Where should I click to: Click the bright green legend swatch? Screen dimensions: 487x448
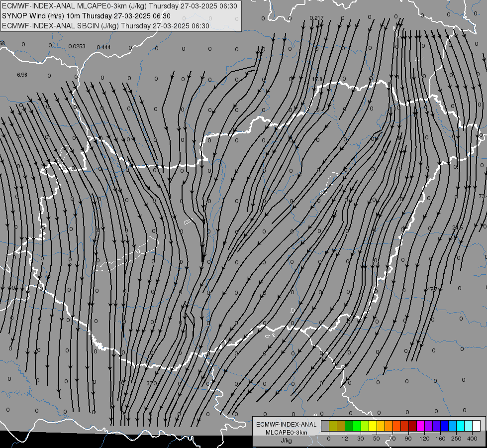[357, 426]
